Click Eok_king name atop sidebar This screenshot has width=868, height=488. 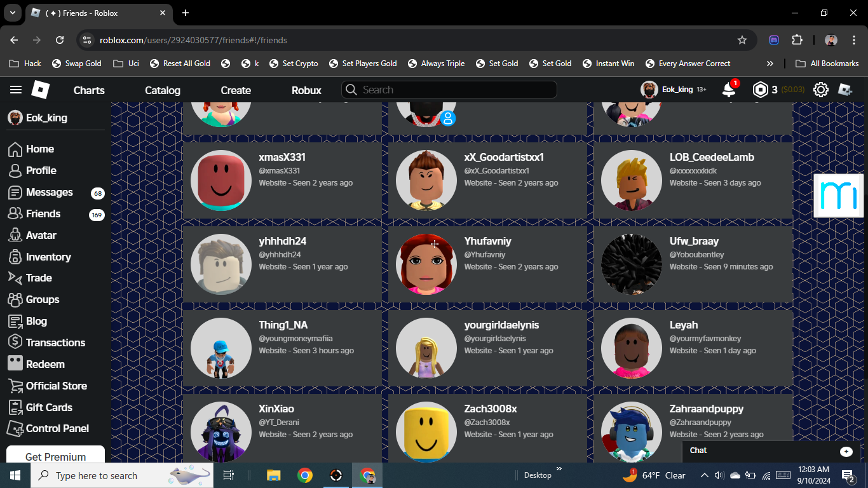pyautogui.click(x=46, y=118)
